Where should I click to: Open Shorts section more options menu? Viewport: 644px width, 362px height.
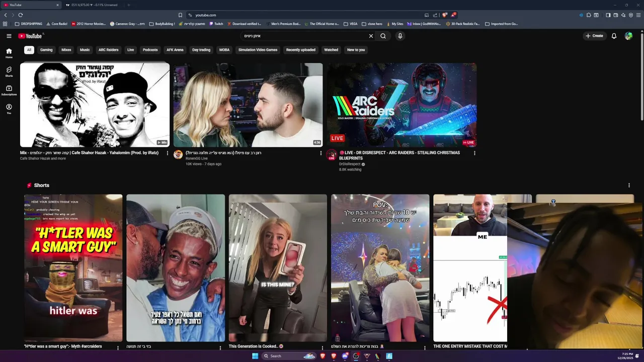pyautogui.click(x=629, y=185)
